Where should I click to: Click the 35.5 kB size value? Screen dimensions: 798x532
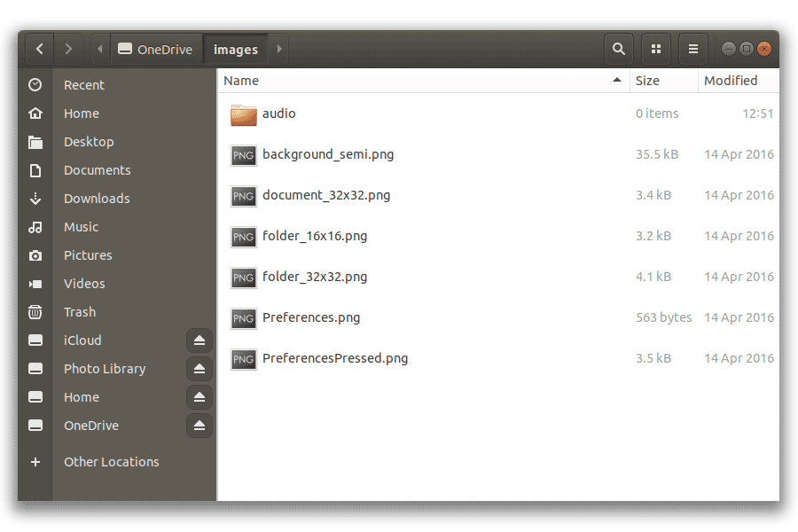tap(657, 154)
